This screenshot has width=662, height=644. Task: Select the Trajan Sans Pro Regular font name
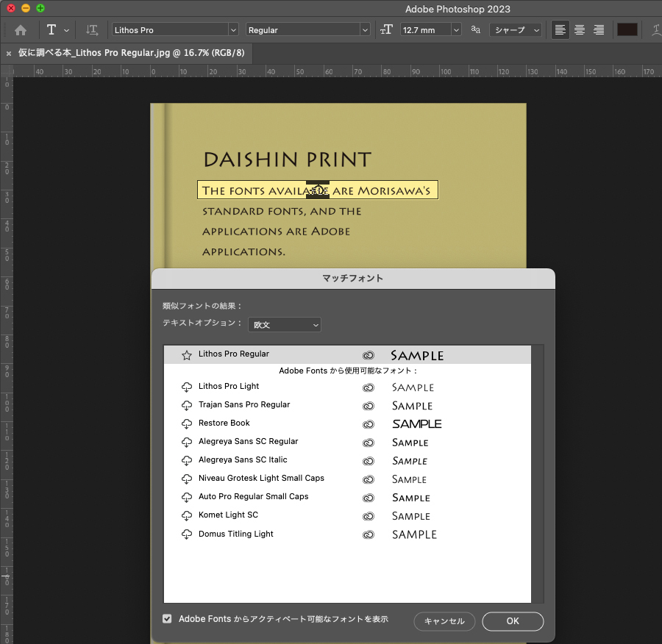pos(244,405)
